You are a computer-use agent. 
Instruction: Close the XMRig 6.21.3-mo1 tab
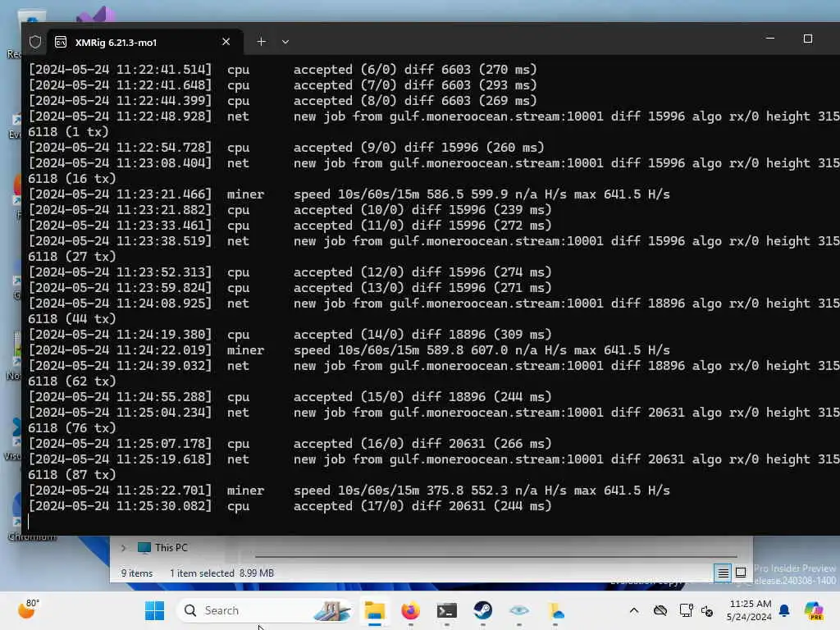pos(226,42)
